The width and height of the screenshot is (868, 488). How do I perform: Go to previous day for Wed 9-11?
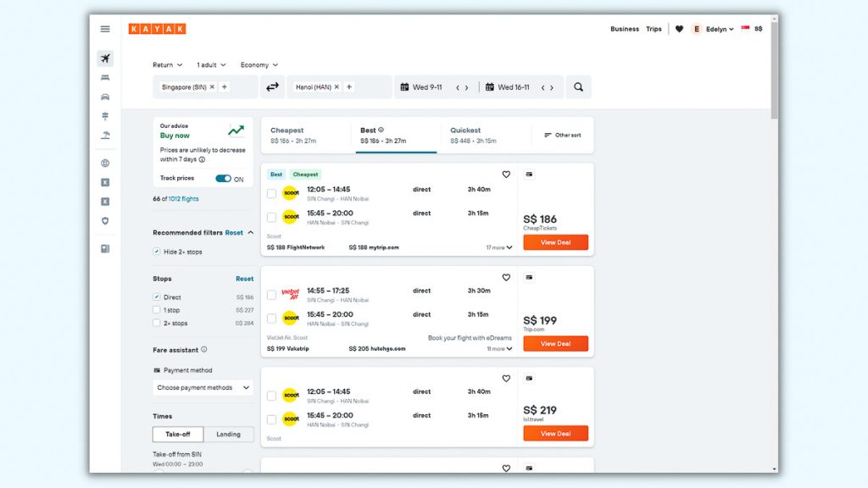click(x=458, y=87)
